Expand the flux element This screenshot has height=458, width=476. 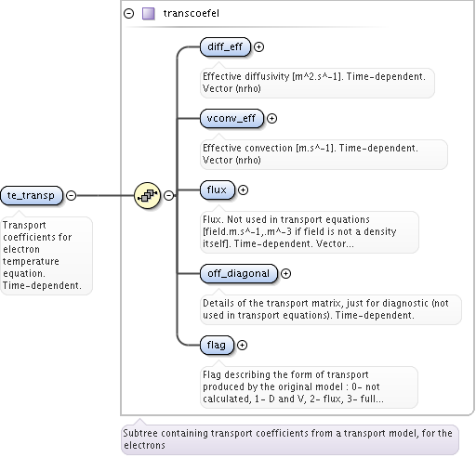(x=243, y=190)
